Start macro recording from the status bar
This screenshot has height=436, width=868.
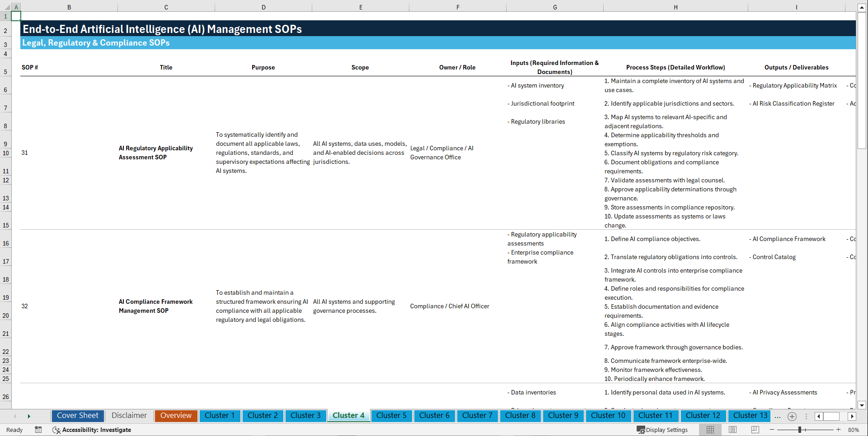click(38, 430)
